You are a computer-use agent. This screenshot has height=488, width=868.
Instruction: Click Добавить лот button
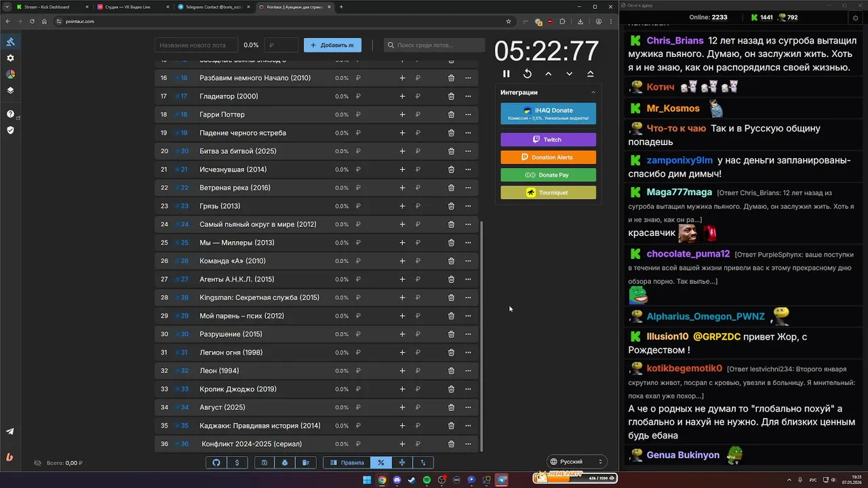point(332,45)
